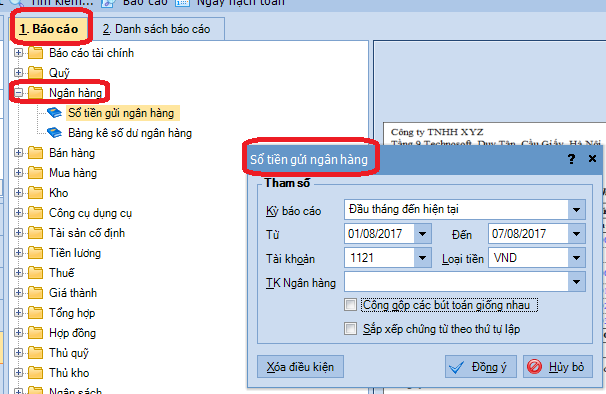Screen dimensions: 606x394
Task: Open the Sổ tiền gửi ngân hàng report book icon
Action: 54,113
